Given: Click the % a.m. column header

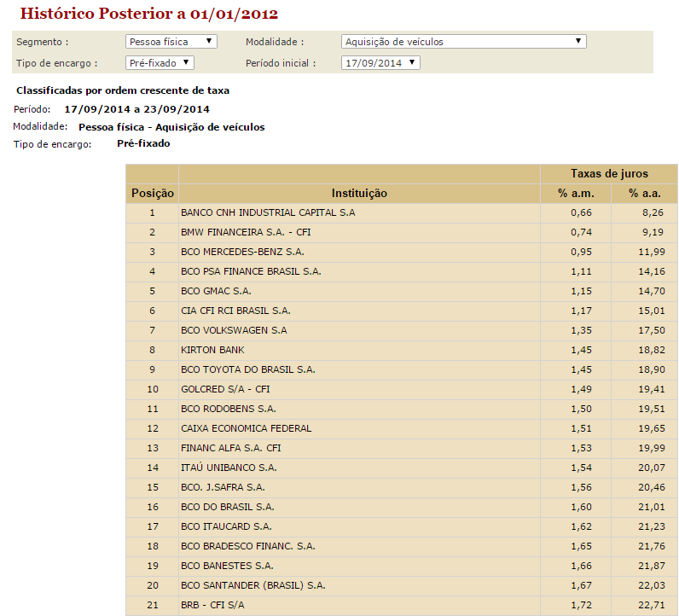Looking at the screenshot, I should [575, 194].
